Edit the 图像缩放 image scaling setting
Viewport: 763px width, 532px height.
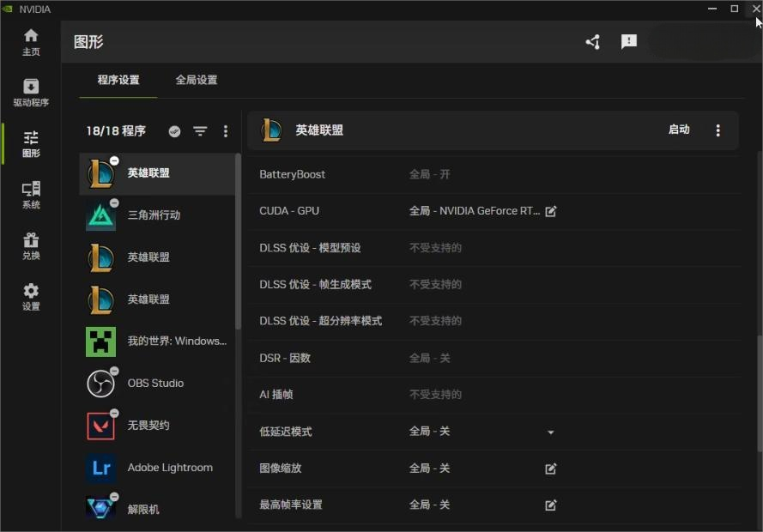[551, 469]
